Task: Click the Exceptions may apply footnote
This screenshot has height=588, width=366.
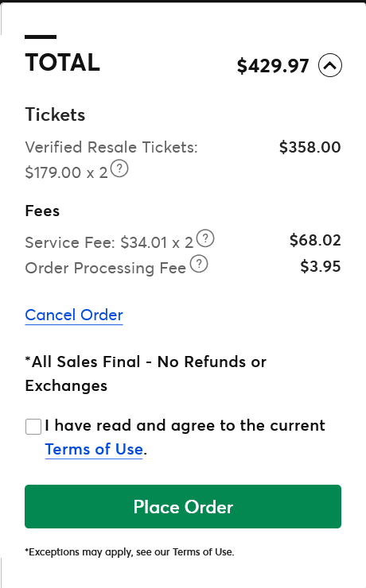Action: (130, 552)
